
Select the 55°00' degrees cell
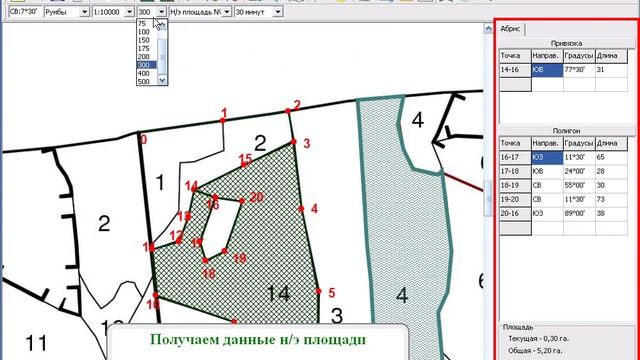pyautogui.click(x=579, y=185)
